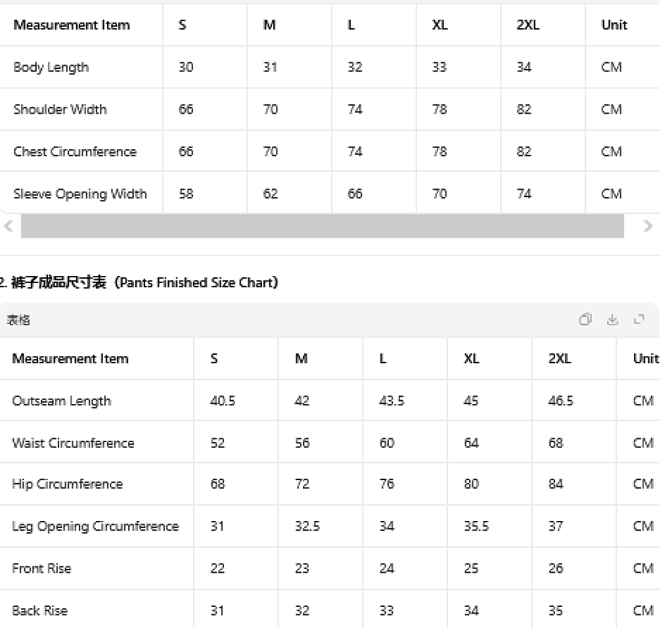Select Outseam Length 40.5 value
The image size is (672, 628).
222,400
